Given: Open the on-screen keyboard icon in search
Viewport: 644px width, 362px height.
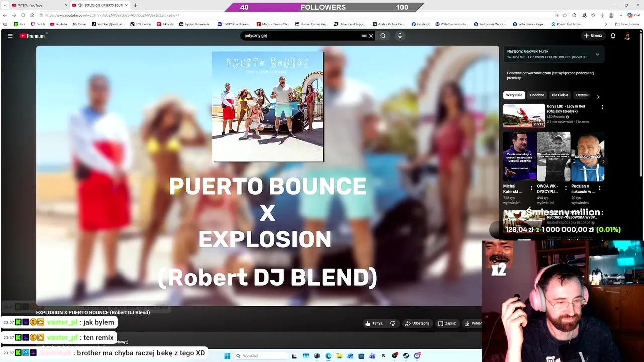Looking at the screenshot, I should [364, 36].
